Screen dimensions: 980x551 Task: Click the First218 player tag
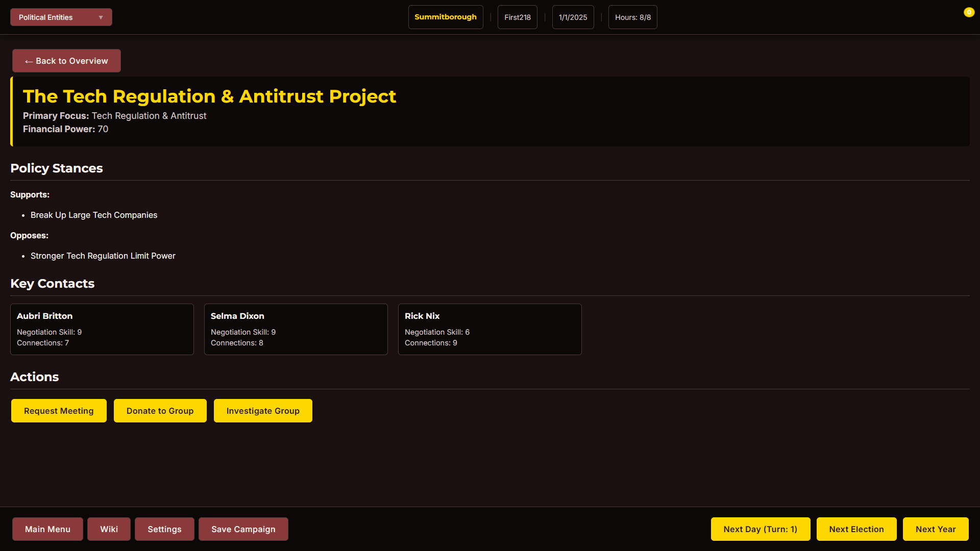[x=517, y=17]
